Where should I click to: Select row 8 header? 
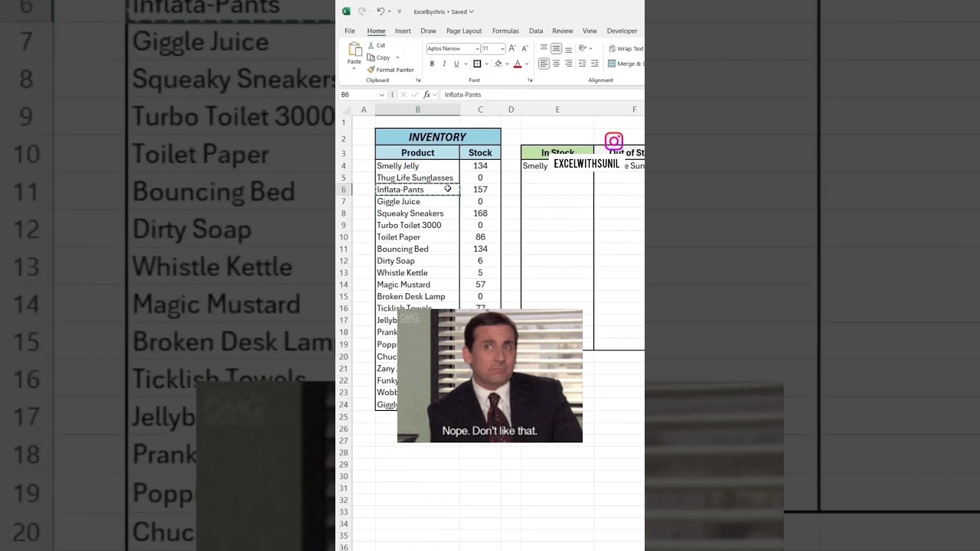(344, 214)
